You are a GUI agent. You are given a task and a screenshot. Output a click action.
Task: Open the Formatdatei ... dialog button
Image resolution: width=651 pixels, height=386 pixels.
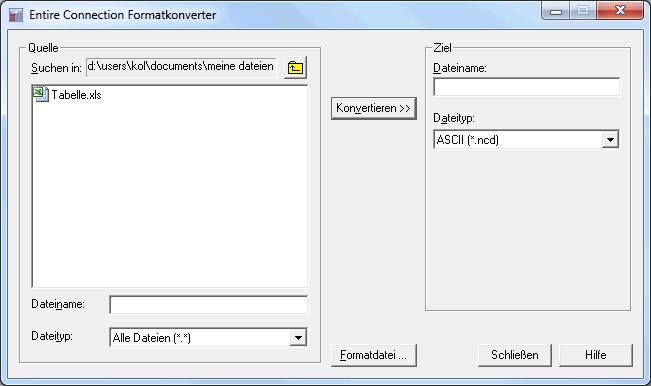[x=374, y=355]
